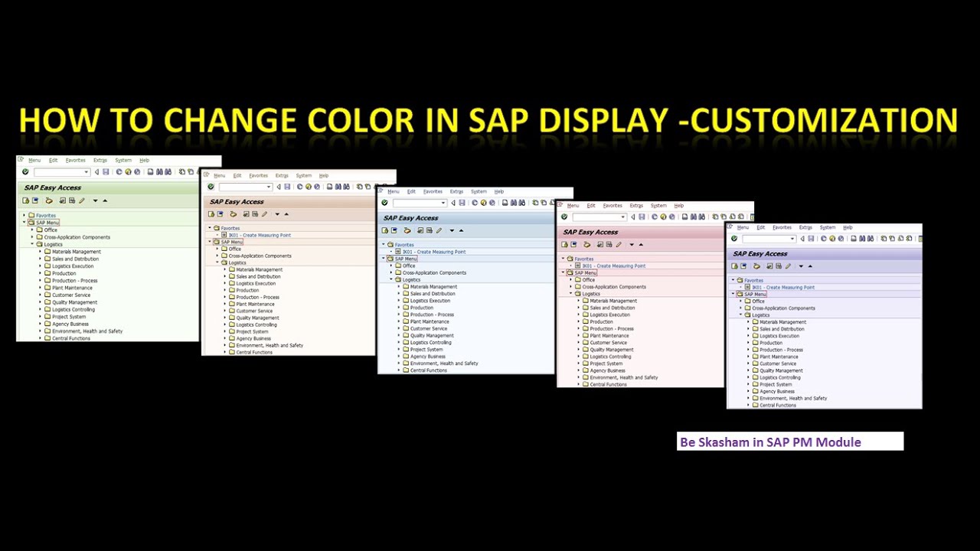Select Customer Service folder in orange window

pyautogui.click(x=254, y=311)
